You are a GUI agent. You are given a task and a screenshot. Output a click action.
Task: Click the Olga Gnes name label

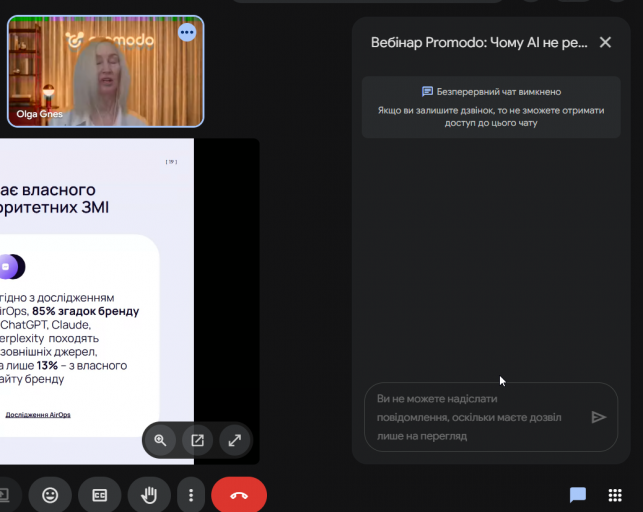39,114
